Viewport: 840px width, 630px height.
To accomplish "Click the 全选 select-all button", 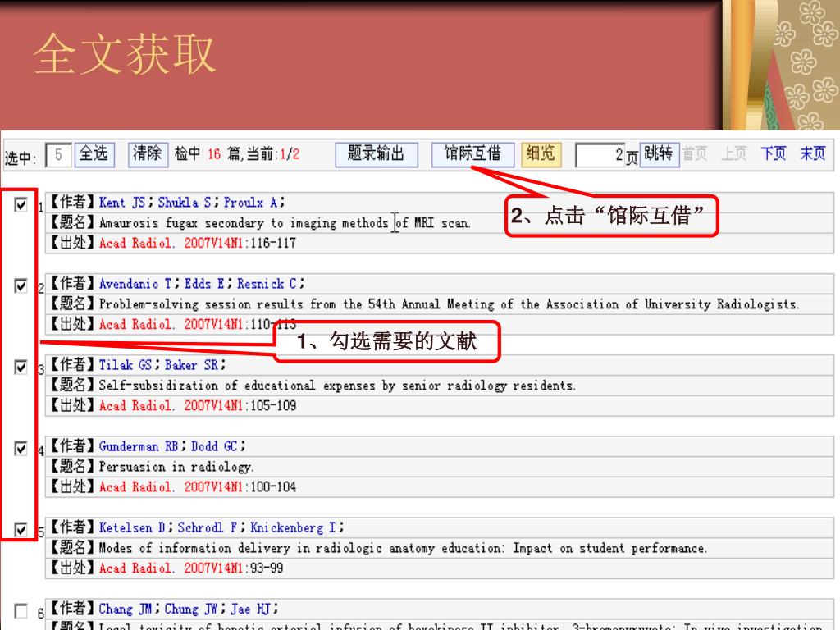I will tap(94, 155).
